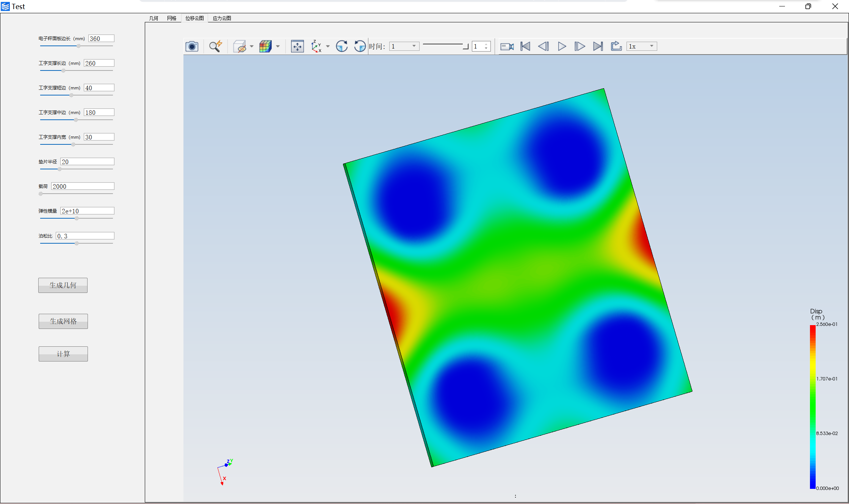Screen dimensions: 849x504
Task: Click the legend value 0.000e+00
Action: click(x=827, y=488)
